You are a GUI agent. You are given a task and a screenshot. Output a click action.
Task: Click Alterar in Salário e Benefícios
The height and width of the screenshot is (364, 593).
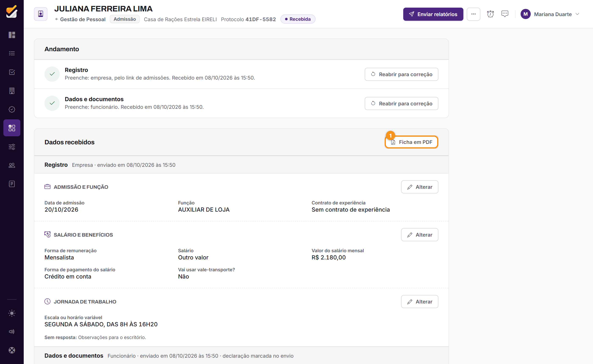[420, 235]
